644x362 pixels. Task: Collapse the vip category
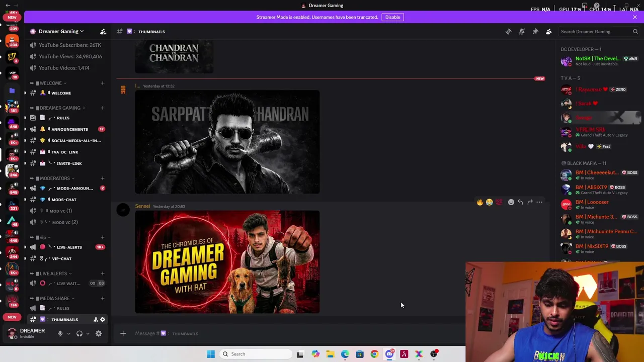tap(43, 237)
